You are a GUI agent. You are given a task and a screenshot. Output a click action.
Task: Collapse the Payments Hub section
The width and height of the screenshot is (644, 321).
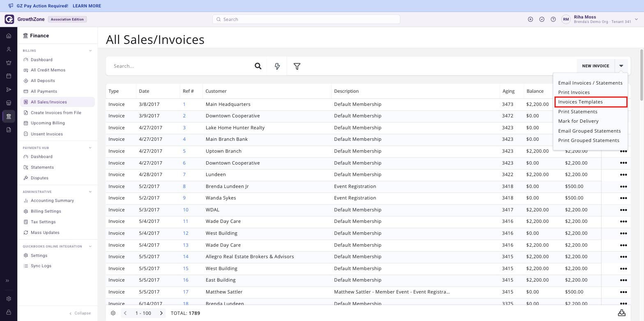pos(90,148)
